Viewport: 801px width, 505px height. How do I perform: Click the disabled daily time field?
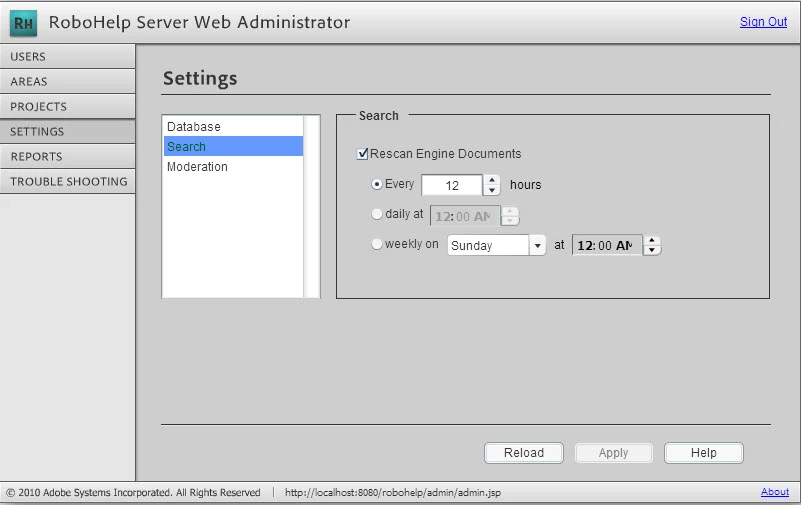click(x=465, y=216)
